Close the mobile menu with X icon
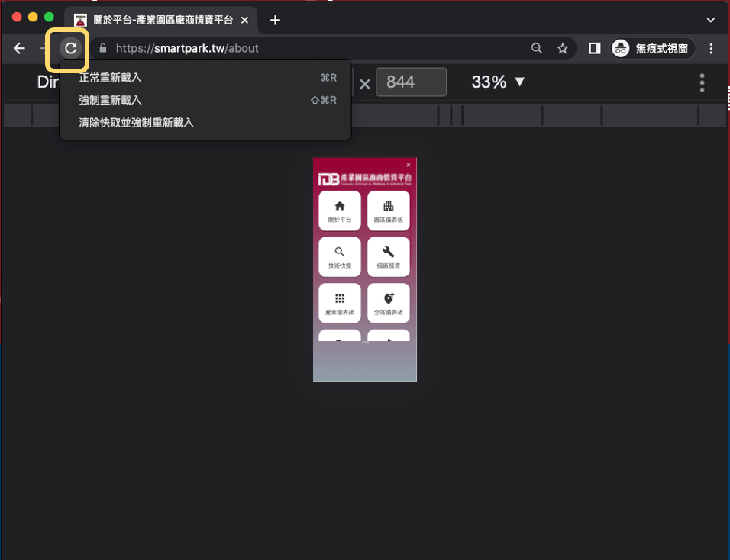This screenshot has width=730, height=560. [409, 165]
